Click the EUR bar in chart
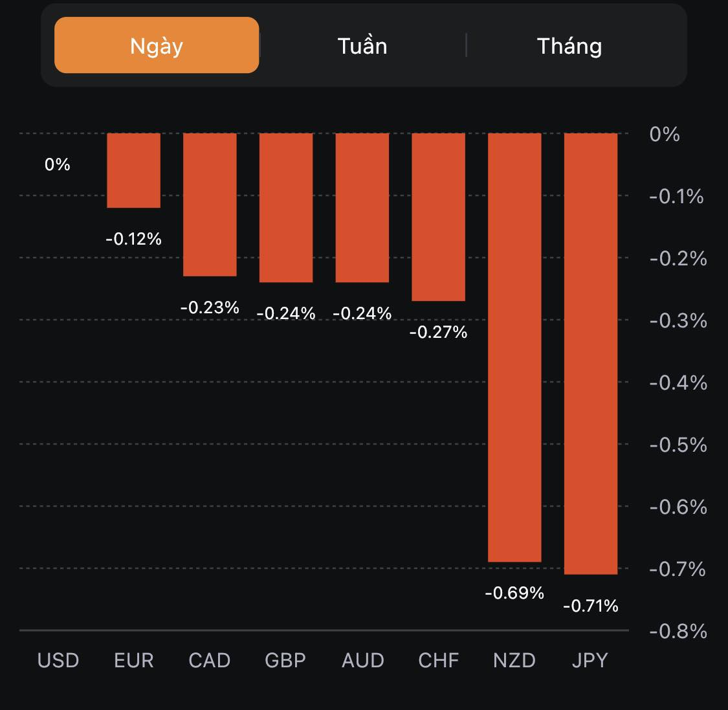This screenshot has width=728, height=710. pos(133,170)
